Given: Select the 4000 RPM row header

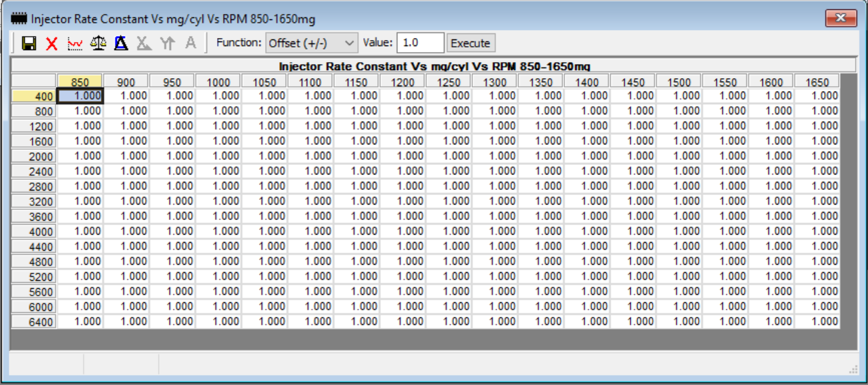Looking at the screenshot, I should click(x=34, y=231).
